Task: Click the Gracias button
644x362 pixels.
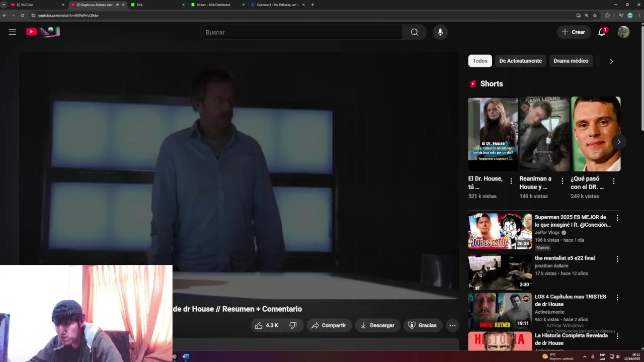Action: 422,325
